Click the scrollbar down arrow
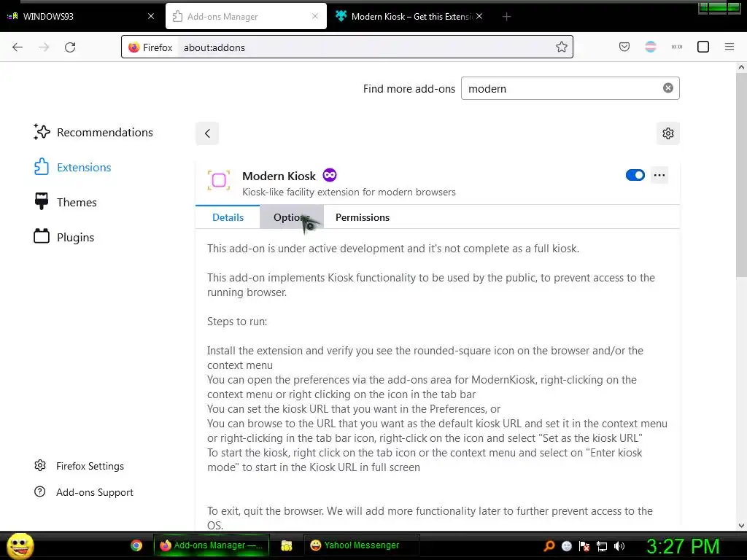This screenshot has height=560, width=747. click(741, 526)
